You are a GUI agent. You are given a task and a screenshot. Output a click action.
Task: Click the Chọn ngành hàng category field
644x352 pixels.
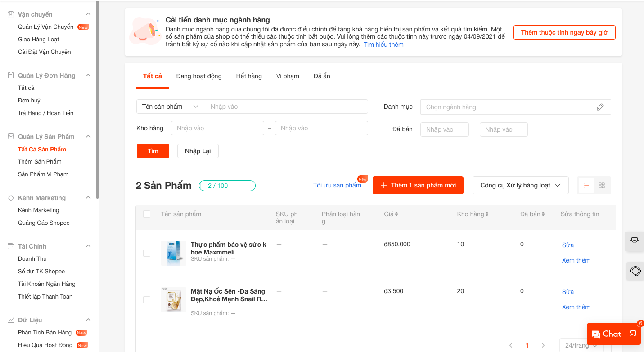click(515, 107)
